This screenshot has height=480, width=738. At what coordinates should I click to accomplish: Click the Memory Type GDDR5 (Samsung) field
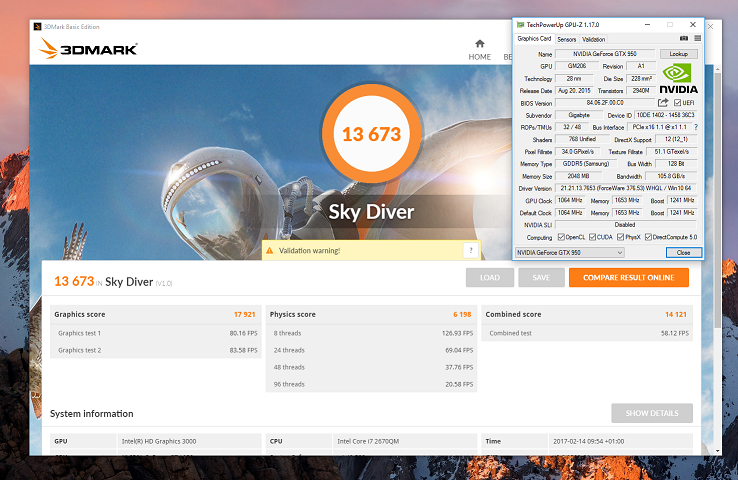(x=586, y=164)
